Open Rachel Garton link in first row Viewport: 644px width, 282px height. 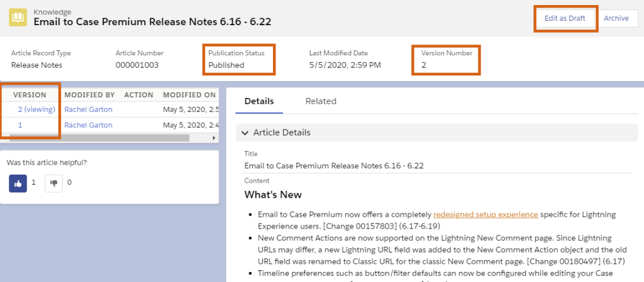point(88,109)
